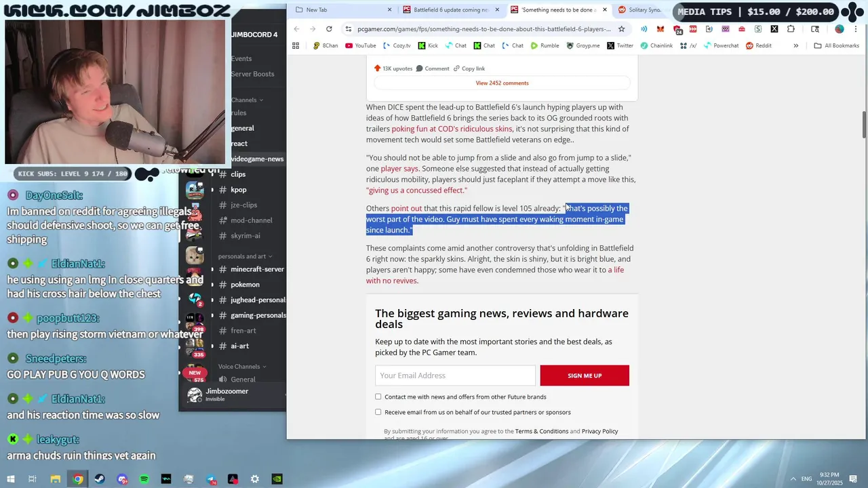This screenshot has width=868, height=488.
Task: Check 'Contact me with news and offers' box
Action: click(378, 396)
